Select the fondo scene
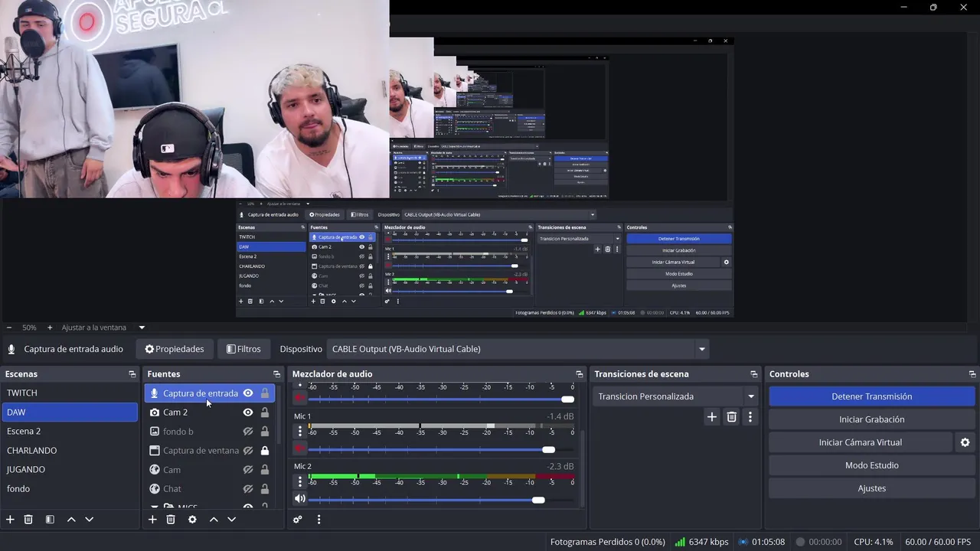 (x=69, y=488)
